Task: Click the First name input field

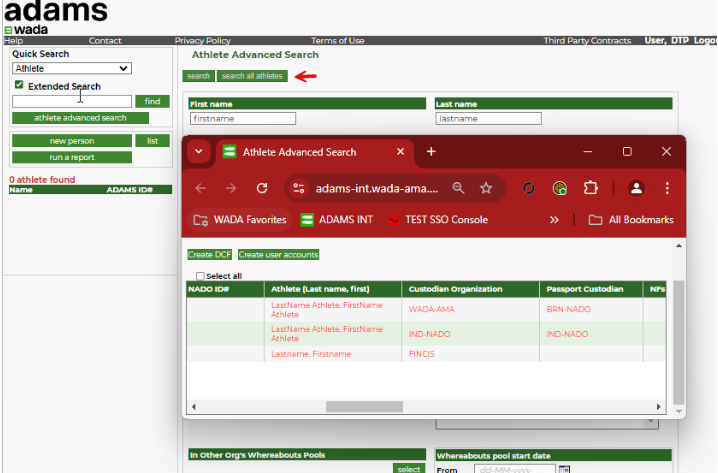Action: 243,119
